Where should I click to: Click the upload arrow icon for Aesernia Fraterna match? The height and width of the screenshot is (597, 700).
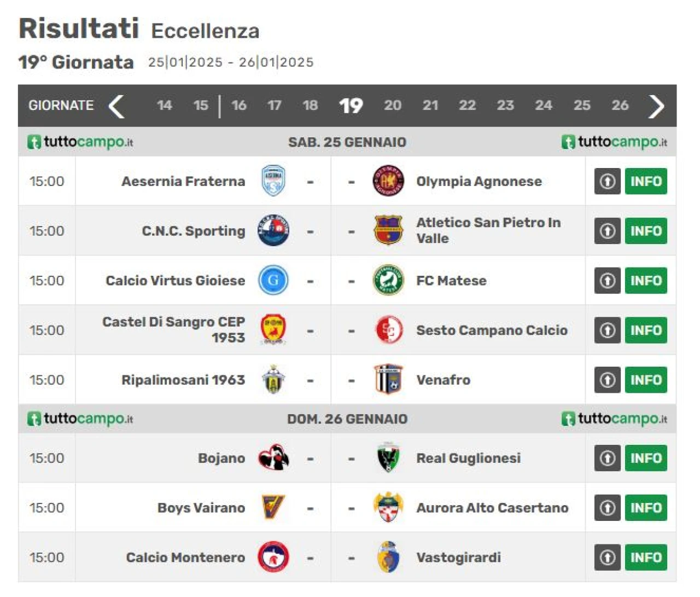click(x=608, y=181)
